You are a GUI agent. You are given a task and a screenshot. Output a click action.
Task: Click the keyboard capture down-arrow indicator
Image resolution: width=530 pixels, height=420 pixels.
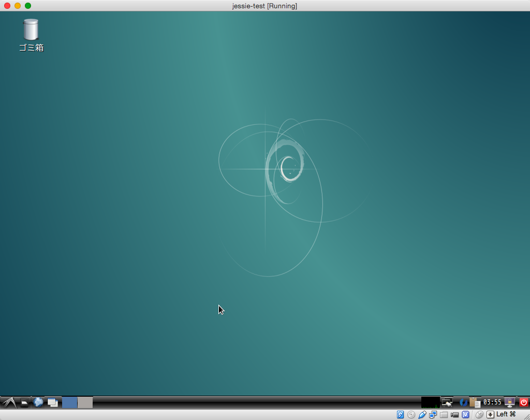(490, 415)
